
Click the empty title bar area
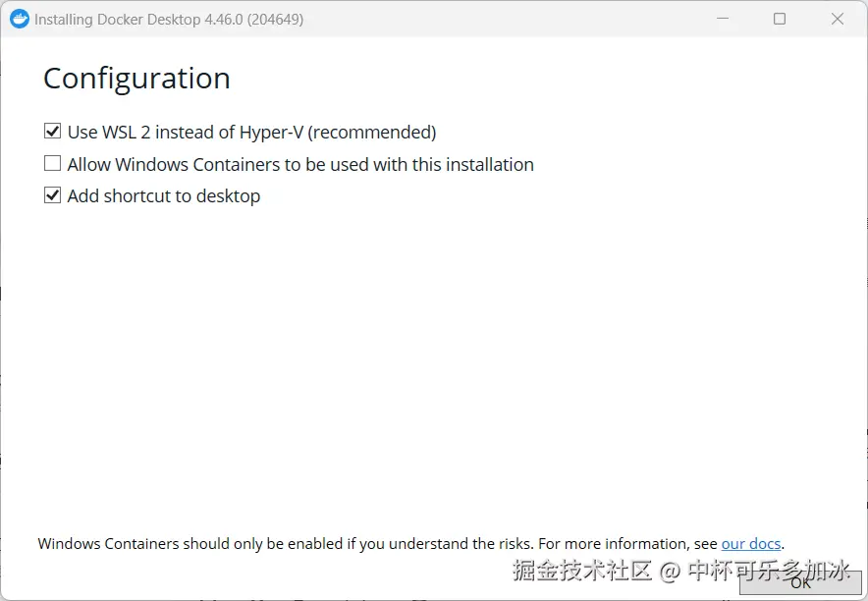coord(491,19)
